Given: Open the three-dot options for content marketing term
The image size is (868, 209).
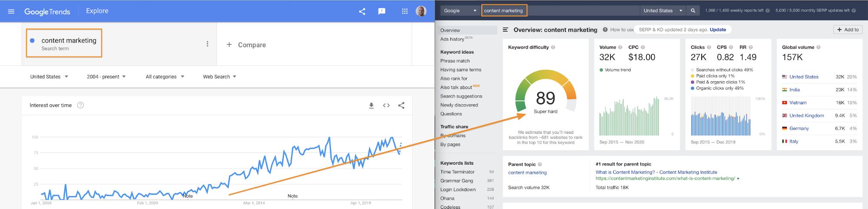Looking at the screenshot, I should (208, 44).
